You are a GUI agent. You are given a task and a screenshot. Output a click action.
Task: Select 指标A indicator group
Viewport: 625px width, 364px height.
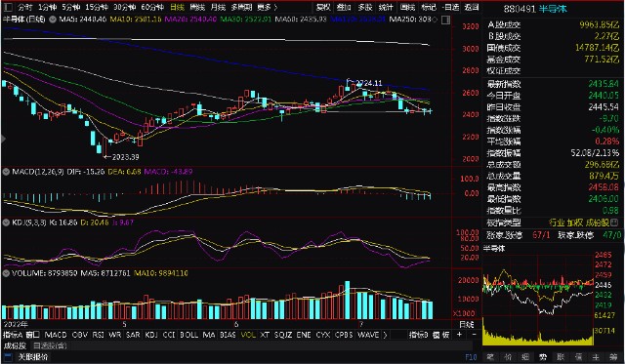click(13, 335)
